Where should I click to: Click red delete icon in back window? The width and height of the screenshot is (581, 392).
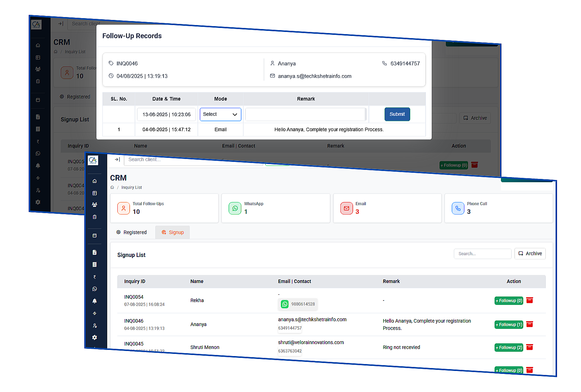pyautogui.click(x=475, y=165)
